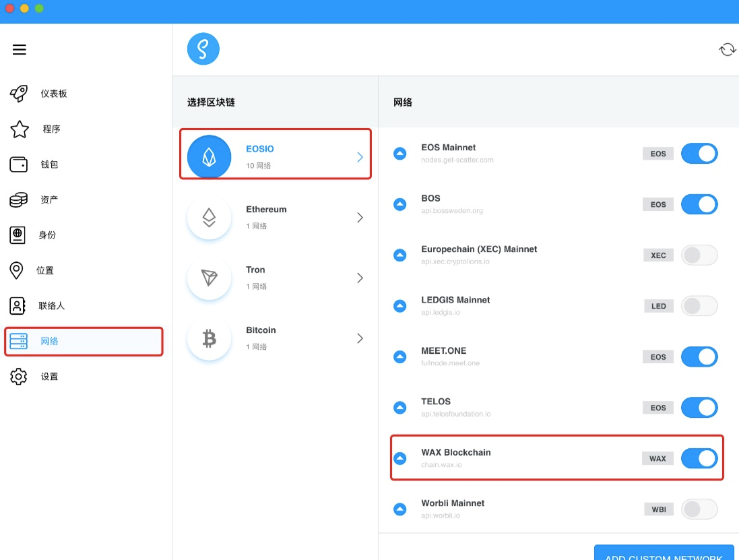Enable the LEDGIS Mainnet toggle
This screenshot has width=739, height=560.
click(x=699, y=306)
